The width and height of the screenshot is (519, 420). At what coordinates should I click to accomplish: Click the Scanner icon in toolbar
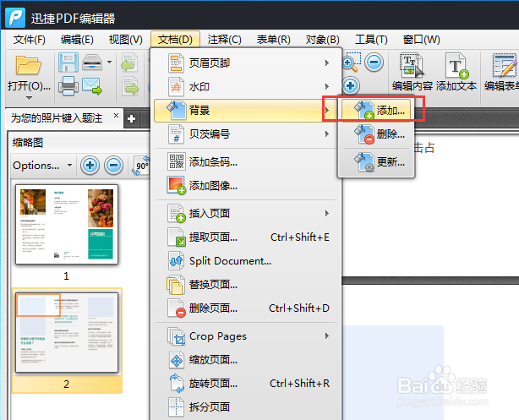coord(92,63)
